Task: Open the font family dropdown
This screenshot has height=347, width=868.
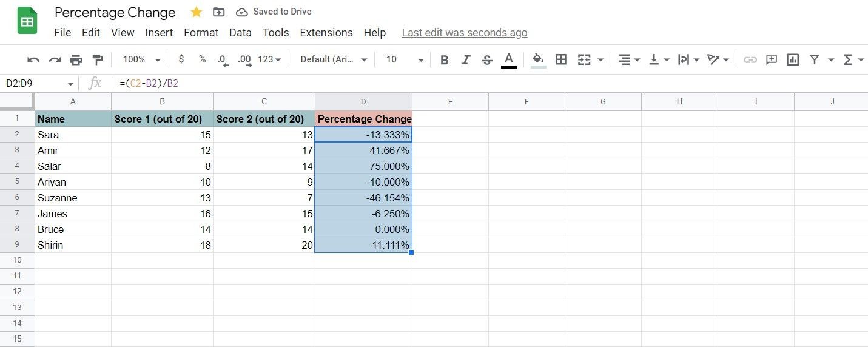Action: (334, 59)
